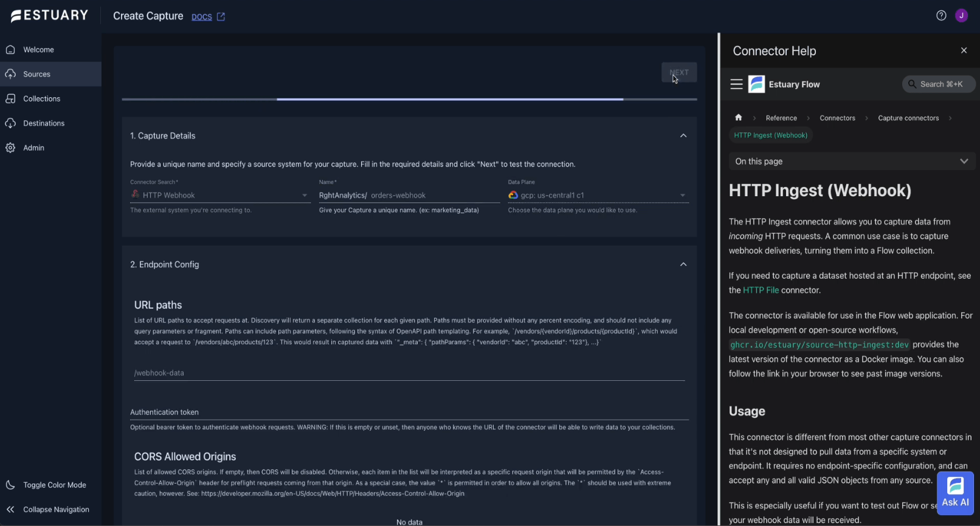The height and width of the screenshot is (526, 980).
Task: Open the Welcome page icon
Action: [10, 50]
